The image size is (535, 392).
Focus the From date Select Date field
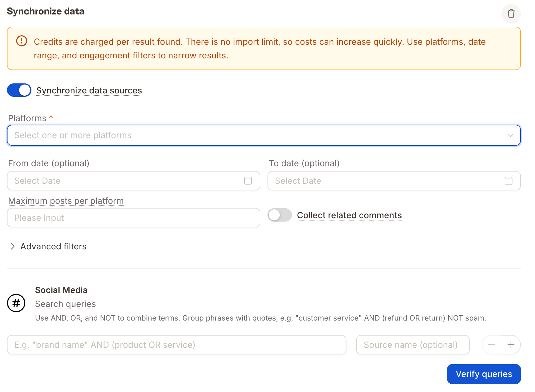click(x=133, y=181)
